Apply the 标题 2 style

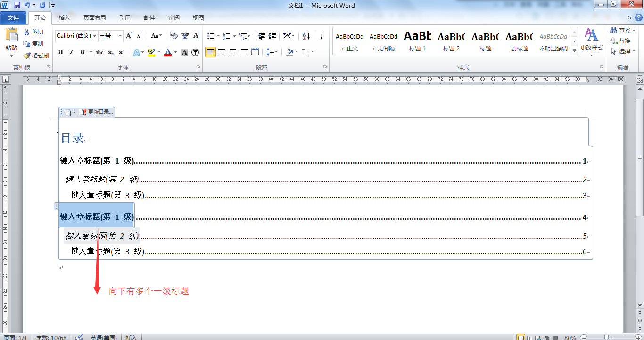tap(451, 41)
